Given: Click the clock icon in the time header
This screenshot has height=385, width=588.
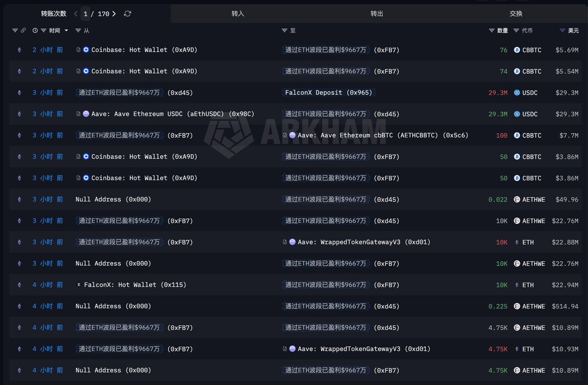Looking at the screenshot, I should point(35,30).
